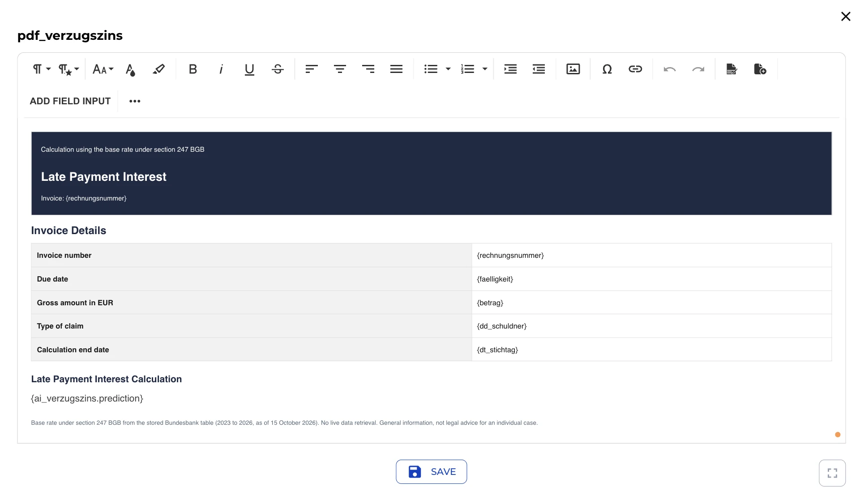864x504 pixels.
Task: Open the font size dropdown
Action: click(x=103, y=69)
